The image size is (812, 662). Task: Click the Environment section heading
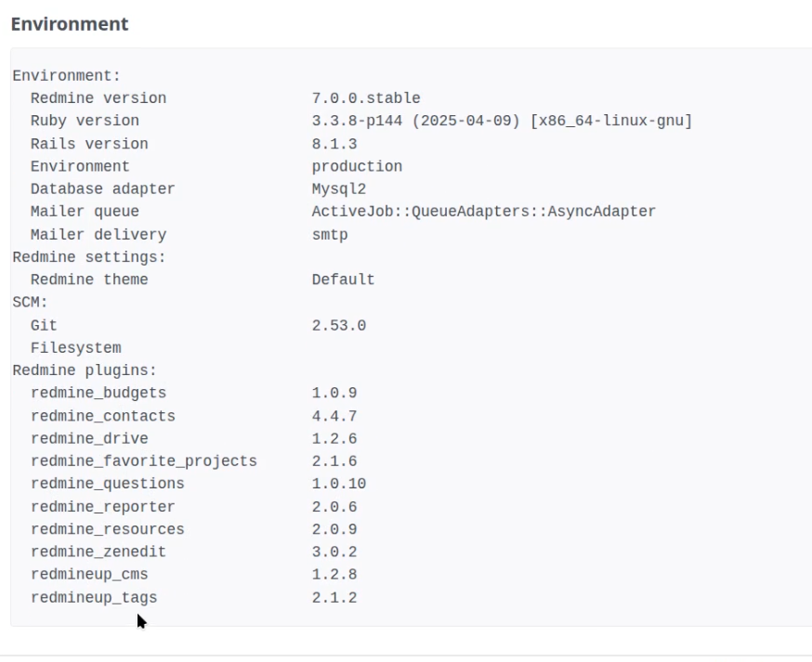pyautogui.click(x=70, y=24)
